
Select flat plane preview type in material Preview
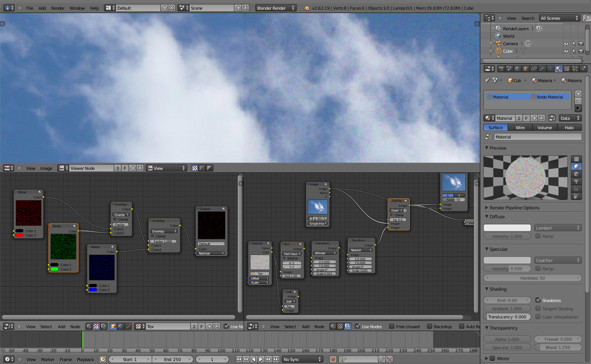pyautogui.click(x=576, y=159)
